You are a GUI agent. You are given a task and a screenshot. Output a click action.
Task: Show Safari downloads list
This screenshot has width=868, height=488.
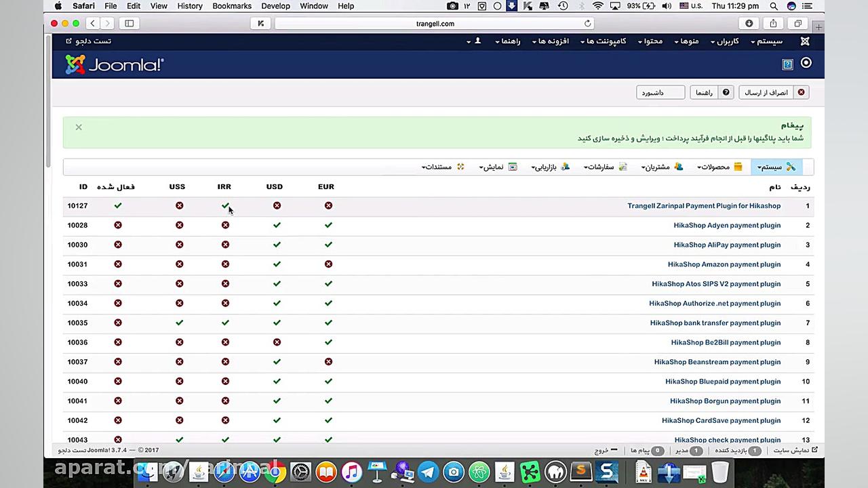click(749, 23)
